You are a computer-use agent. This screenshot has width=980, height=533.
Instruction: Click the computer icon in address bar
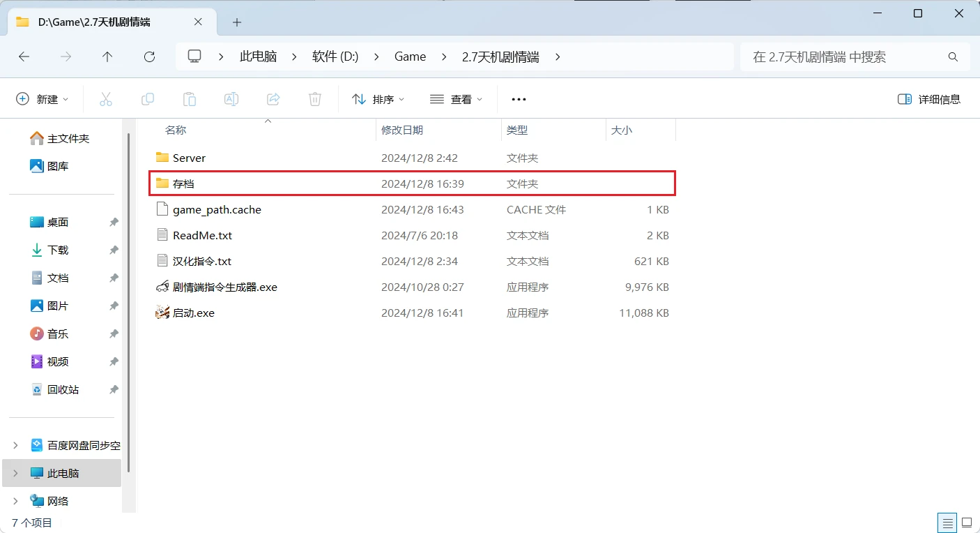click(195, 57)
